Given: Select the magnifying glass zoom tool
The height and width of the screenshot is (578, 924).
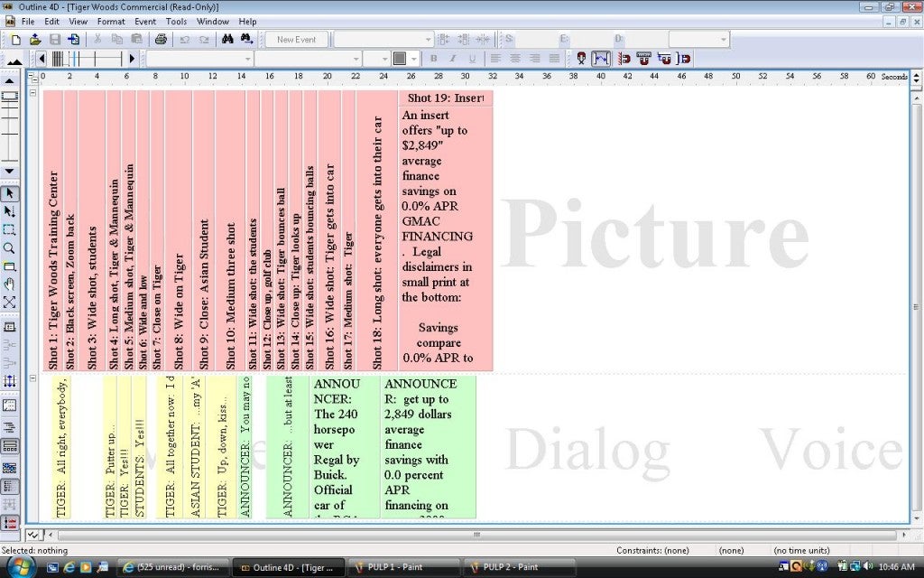Looking at the screenshot, I should click(9, 248).
